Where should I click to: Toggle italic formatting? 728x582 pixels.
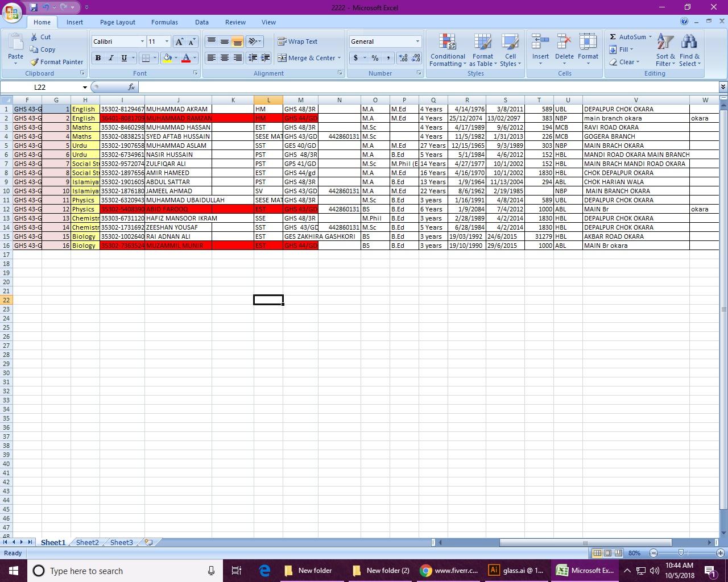coord(110,57)
